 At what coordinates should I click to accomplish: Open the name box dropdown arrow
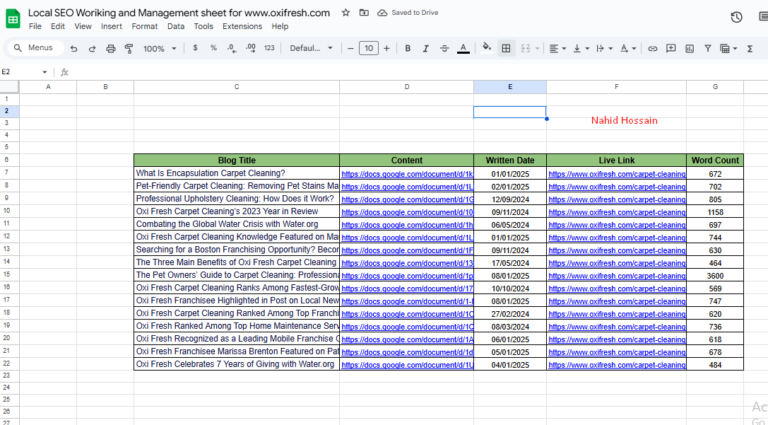45,72
